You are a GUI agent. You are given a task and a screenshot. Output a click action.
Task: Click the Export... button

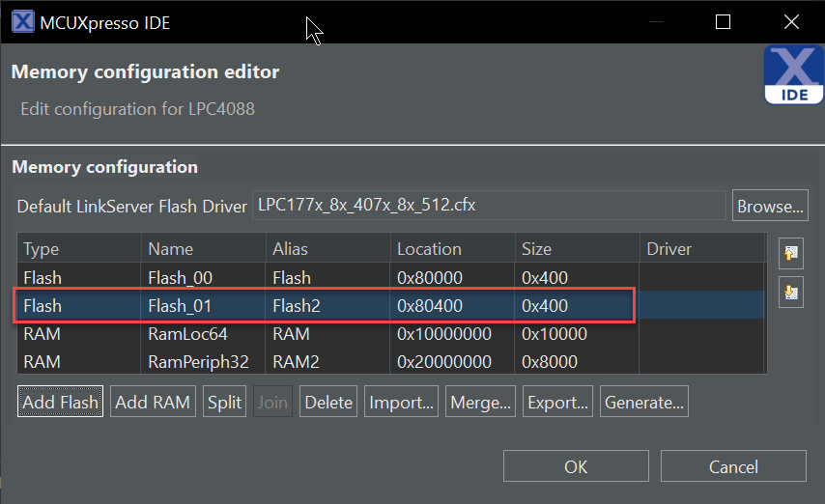(558, 402)
